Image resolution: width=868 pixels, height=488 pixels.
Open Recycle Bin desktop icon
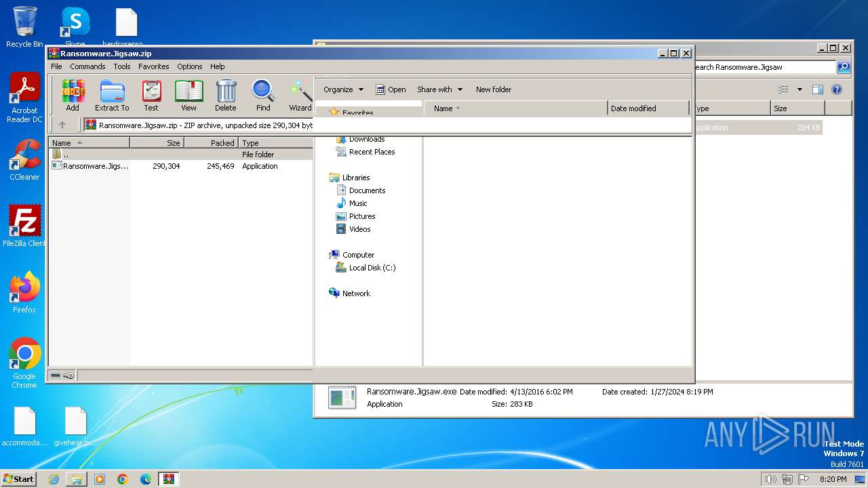point(24,27)
